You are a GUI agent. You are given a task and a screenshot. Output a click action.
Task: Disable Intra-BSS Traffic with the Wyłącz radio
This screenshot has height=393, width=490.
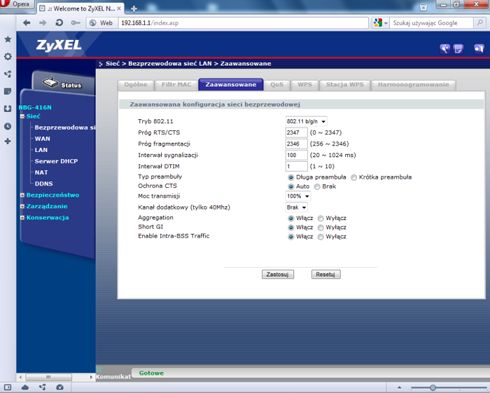(320, 237)
